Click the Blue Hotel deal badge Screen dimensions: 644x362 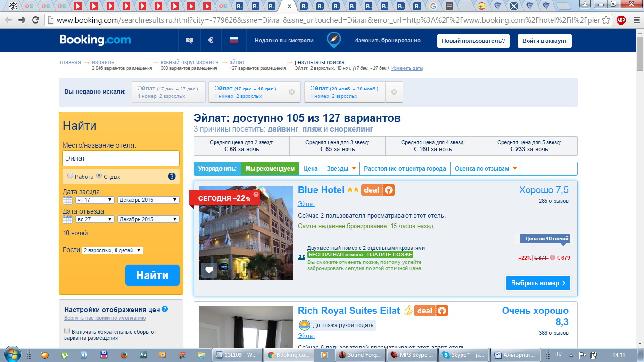tap(378, 190)
